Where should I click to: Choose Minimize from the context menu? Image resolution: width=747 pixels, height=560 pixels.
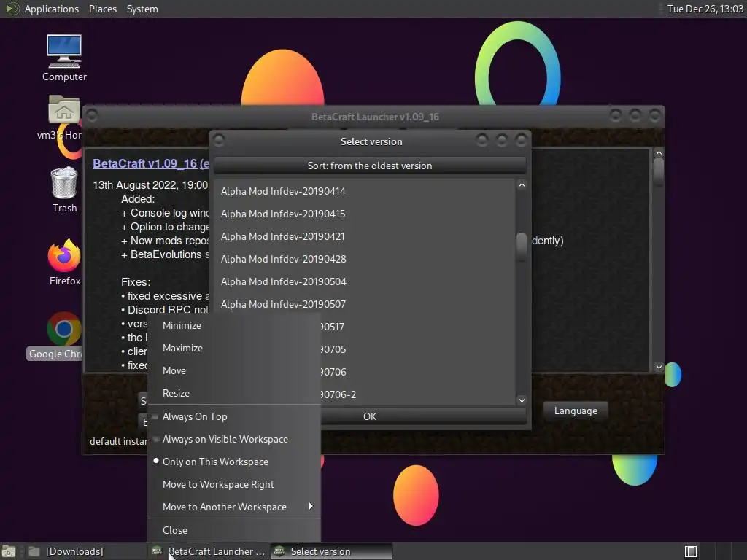coord(234,326)
